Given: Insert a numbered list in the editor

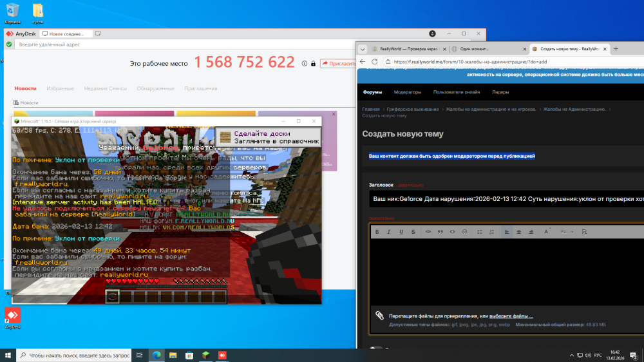Looking at the screenshot, I should pyautogui.click(x=491, y=232).
